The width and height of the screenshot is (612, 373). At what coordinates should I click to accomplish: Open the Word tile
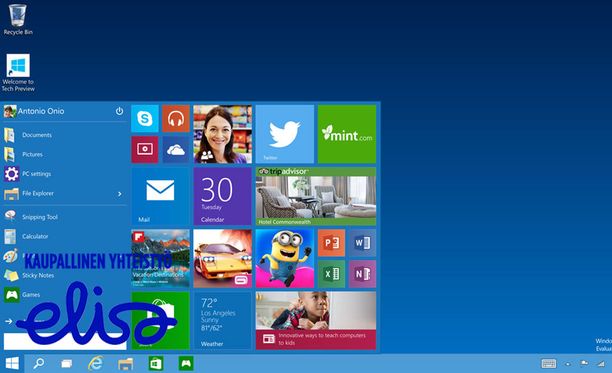362,243
